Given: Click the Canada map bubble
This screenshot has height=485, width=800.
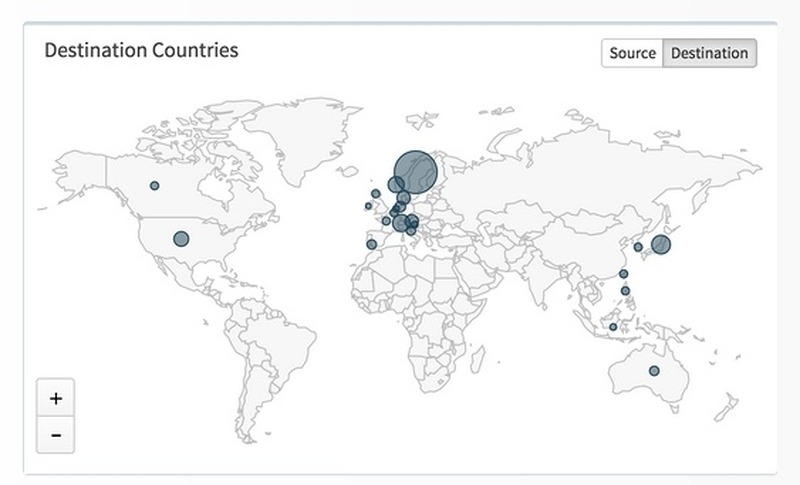Looking at the screenshot, I should click(154, 185).
